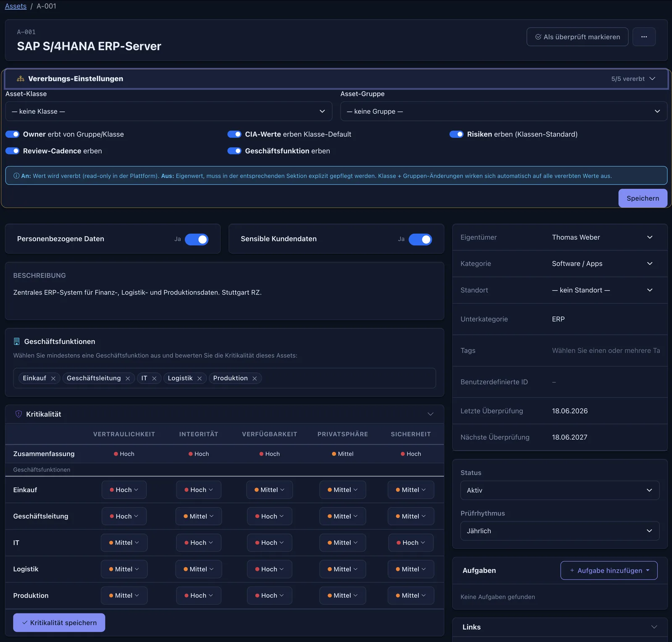Open the Prüfrhythmus Jährlich dropdown
This screenshot has width=672, height=642.
560,531
